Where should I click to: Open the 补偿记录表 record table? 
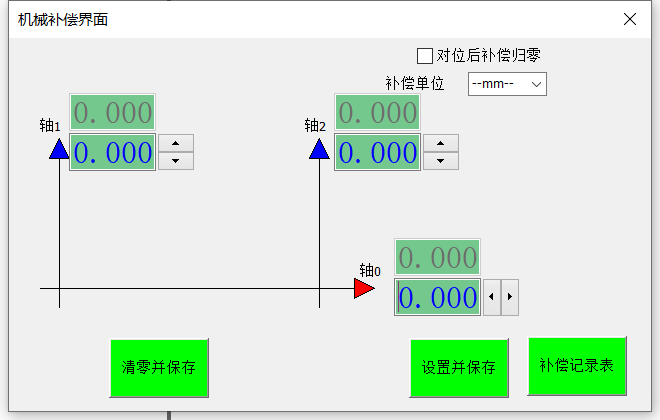(577, 365)
